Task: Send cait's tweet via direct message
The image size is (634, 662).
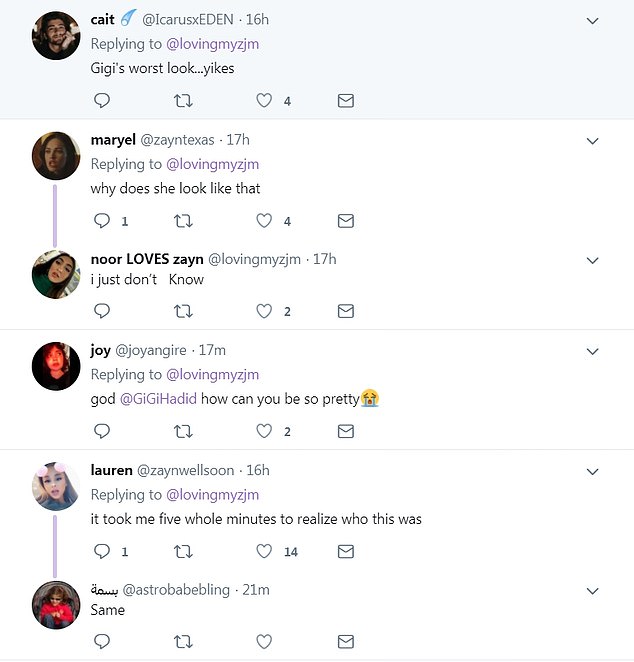Action: click(x=345, y=101)
